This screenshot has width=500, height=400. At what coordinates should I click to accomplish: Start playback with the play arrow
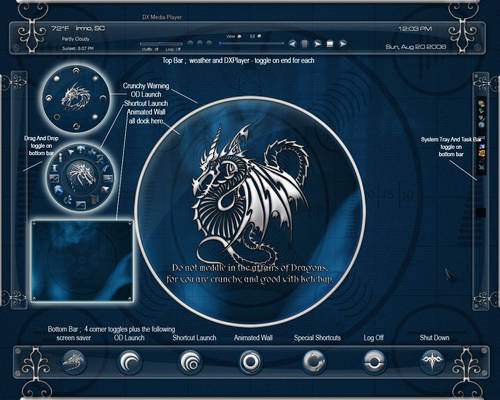click(317, 44)
